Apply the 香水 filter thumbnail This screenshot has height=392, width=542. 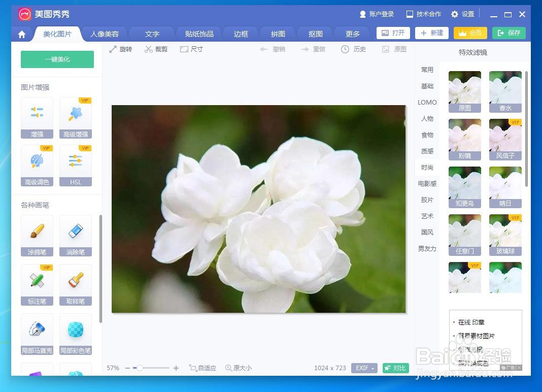pyautogui.click(x=505, y=91)
